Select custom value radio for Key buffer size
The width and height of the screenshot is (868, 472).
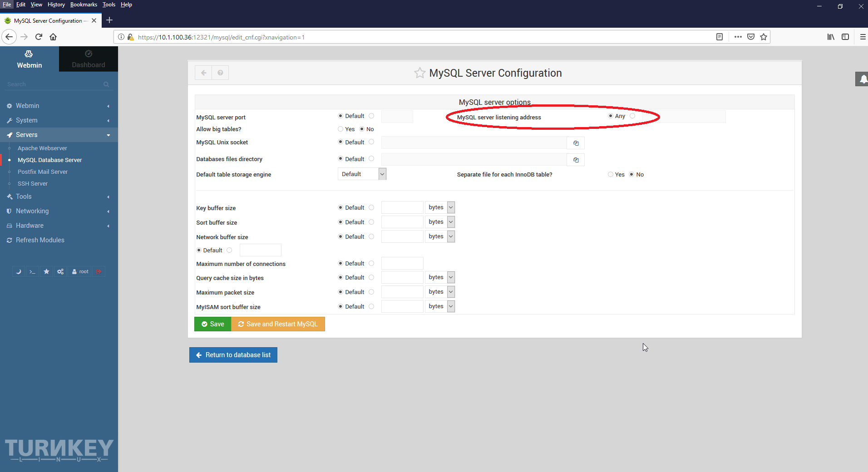(x=371, y=207)
